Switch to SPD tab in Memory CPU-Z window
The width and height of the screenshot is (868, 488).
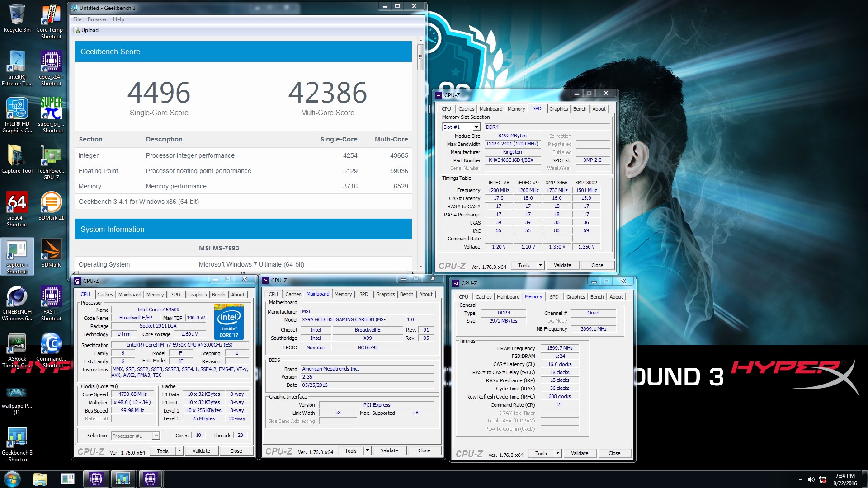point(554,297)
